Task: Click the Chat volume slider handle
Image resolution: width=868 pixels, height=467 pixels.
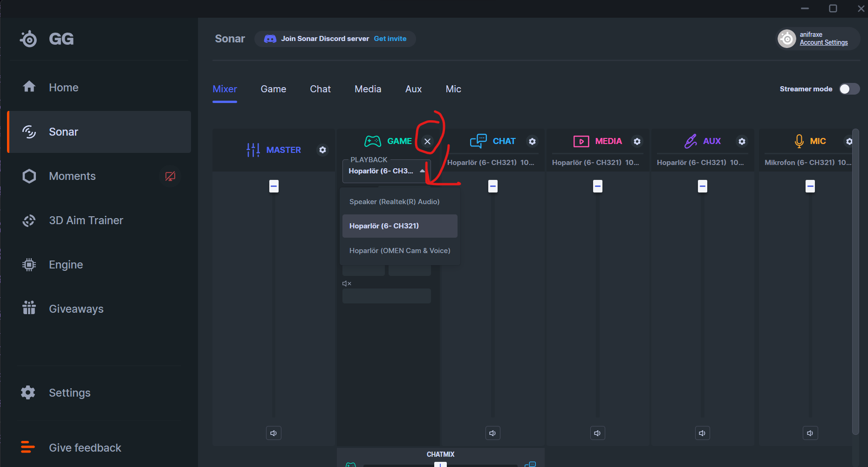Action: tap(493, 186)
